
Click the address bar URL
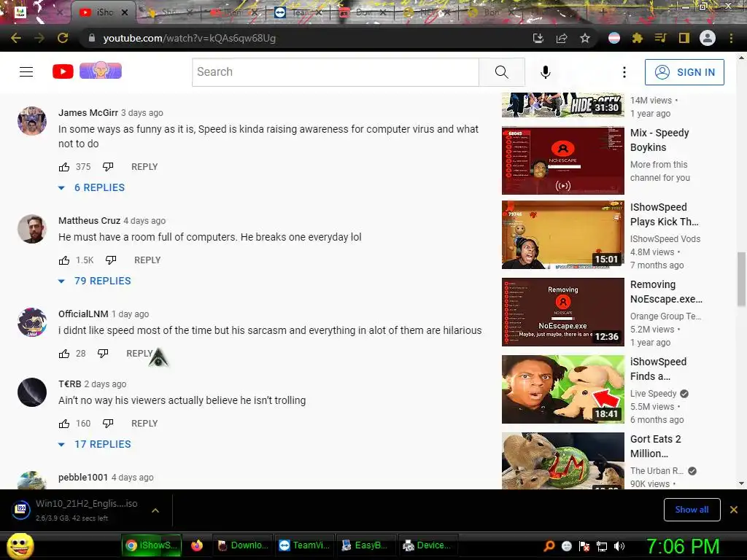pyautogui.click(x=189, y=38)
